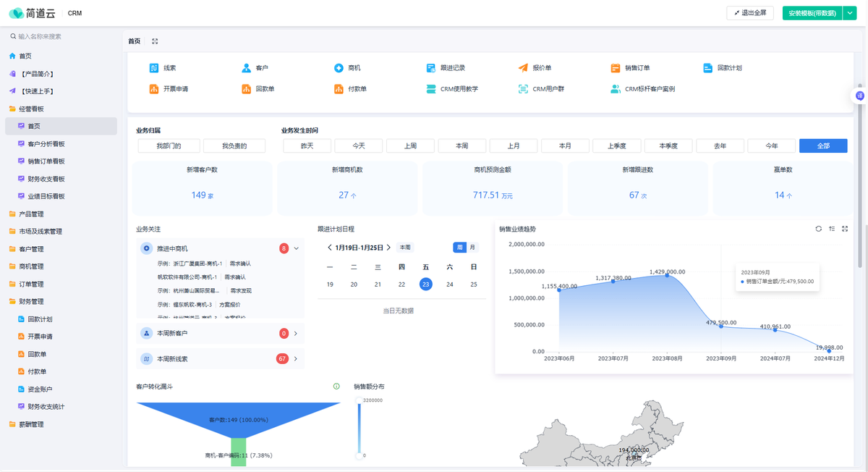Switch calendar to 月 view

472,248
